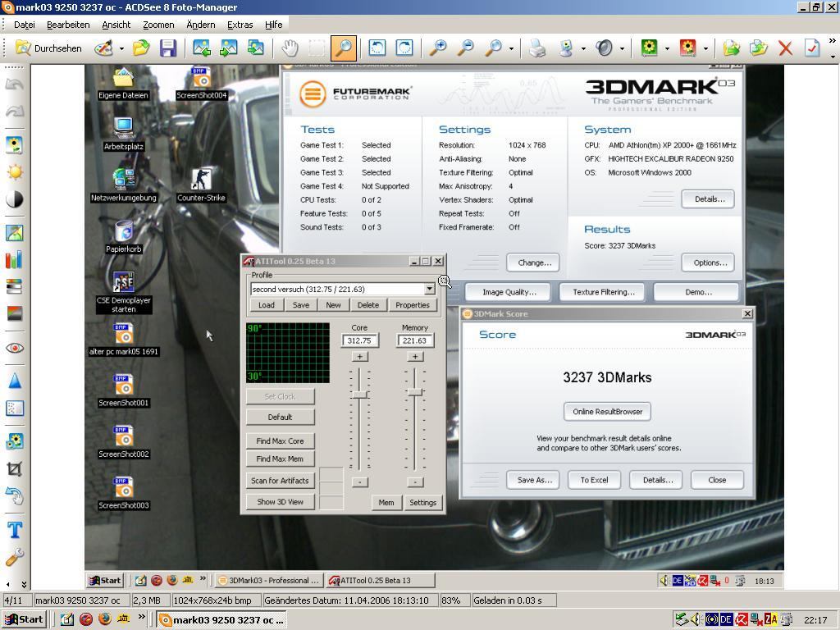The width and height of the screenshot is (840, 630).
Task: Click the open-folder icon in the toolbar
Action: (141, 48)
